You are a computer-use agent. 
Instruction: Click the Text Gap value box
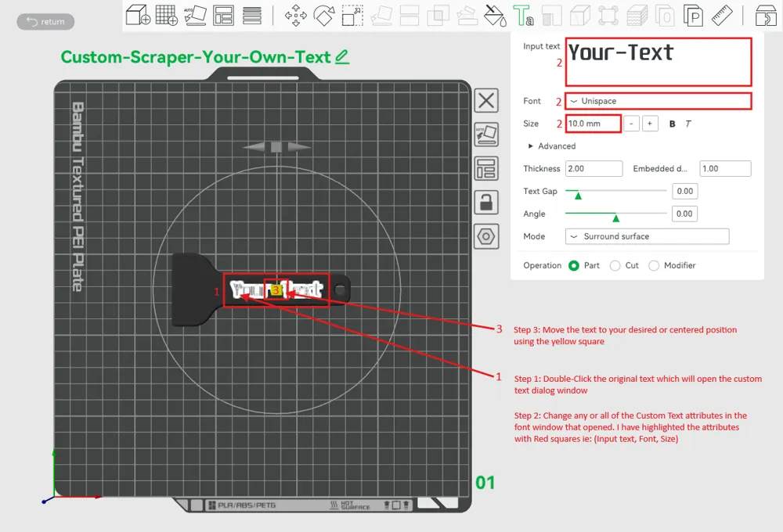(x=684, y=191)
